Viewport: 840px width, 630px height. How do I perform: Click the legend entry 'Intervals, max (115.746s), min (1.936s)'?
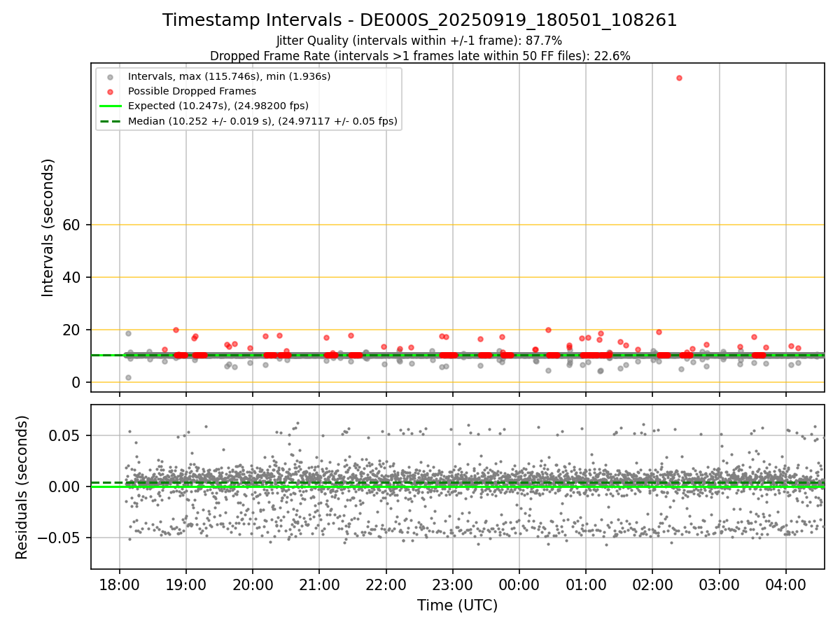[x=229, y=76]
